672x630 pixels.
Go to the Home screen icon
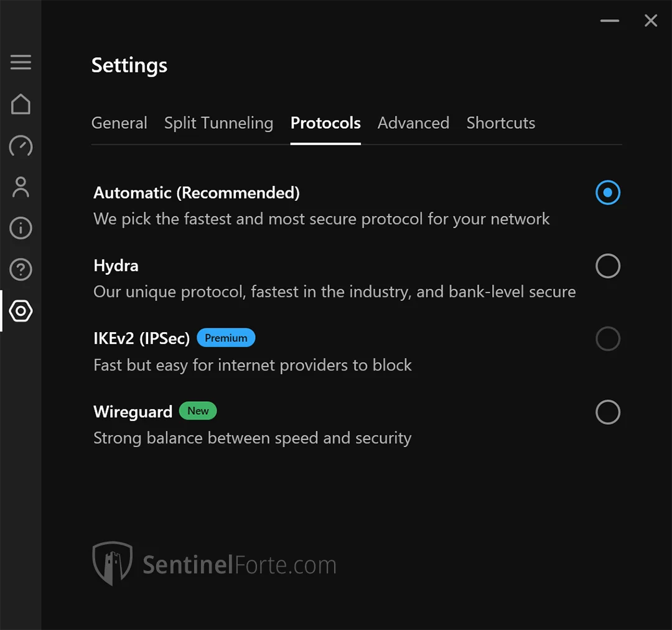click(x=21, y=104)
